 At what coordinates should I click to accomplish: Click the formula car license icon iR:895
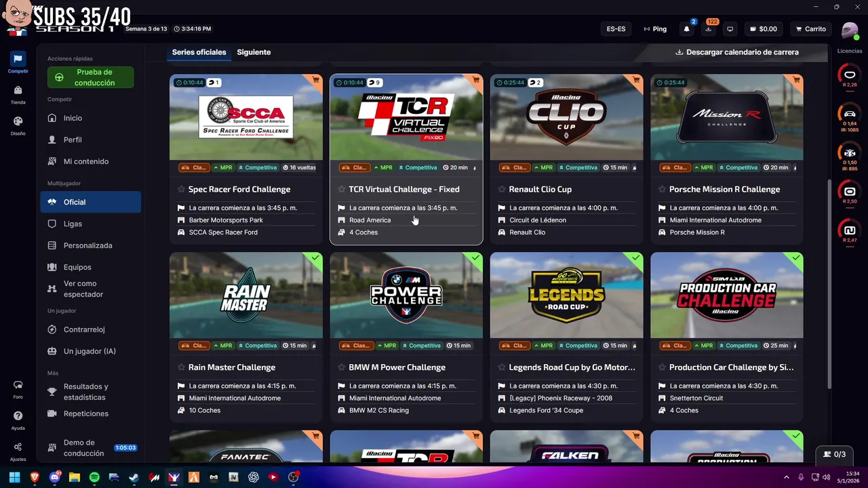point(850,152)
